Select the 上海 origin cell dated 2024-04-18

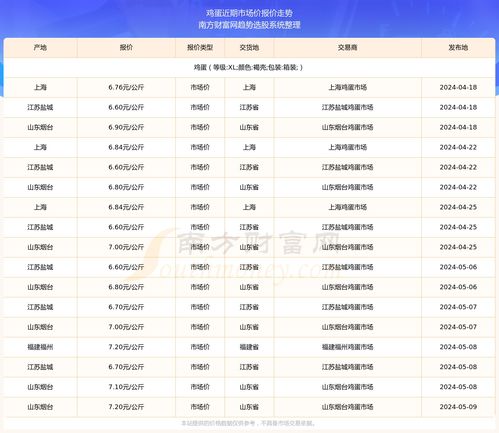(x=40, y=88)
